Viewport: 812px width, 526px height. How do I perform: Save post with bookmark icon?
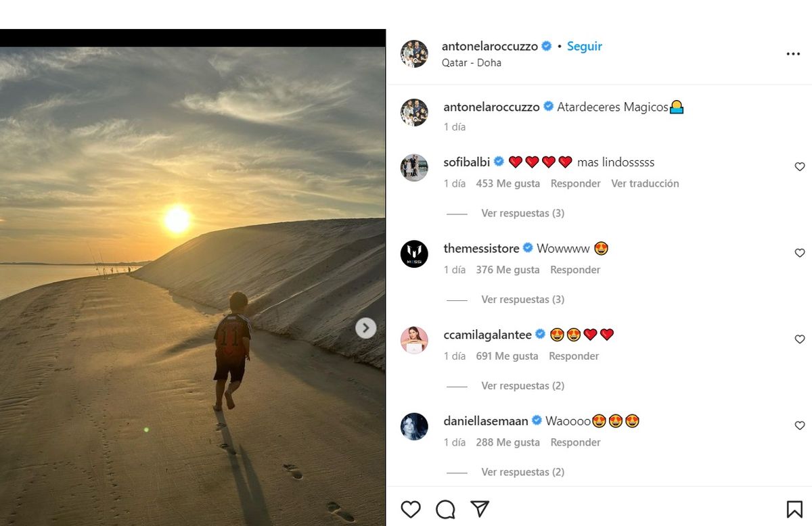794,509
